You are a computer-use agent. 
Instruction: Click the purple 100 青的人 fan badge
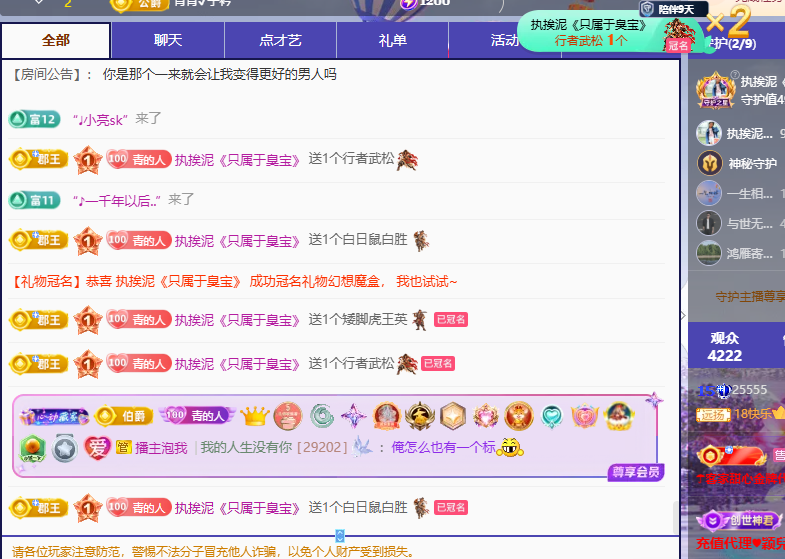point(197,415)
